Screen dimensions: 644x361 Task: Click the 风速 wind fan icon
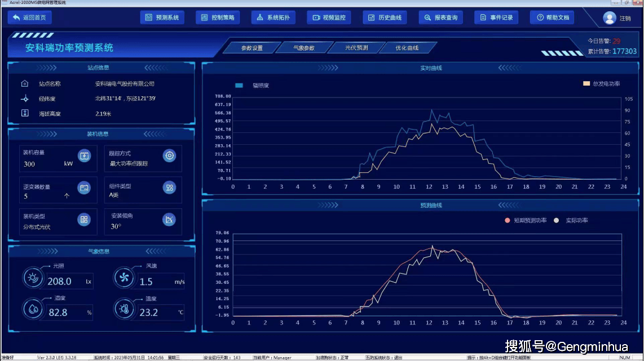tap(123, 278)
